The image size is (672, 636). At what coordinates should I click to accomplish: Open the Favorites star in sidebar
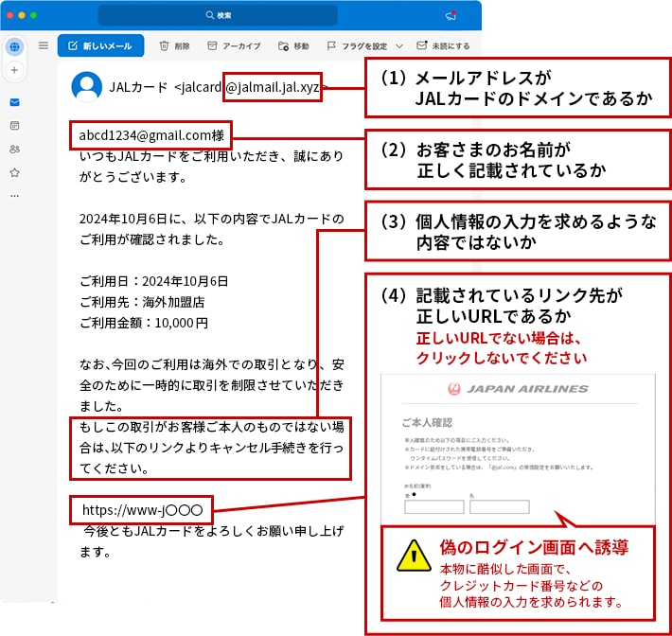(x=14, y=172)
